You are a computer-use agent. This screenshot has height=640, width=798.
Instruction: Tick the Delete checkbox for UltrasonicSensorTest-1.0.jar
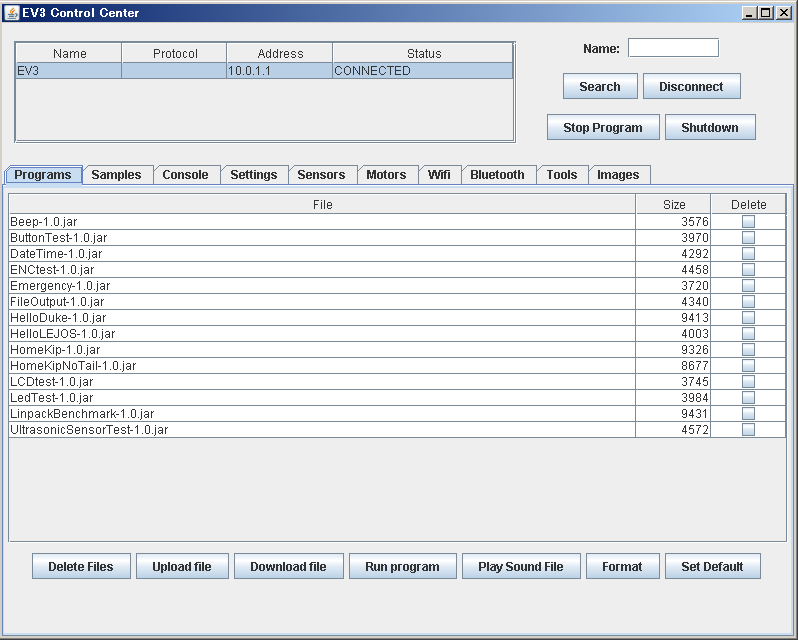point(748,429)
